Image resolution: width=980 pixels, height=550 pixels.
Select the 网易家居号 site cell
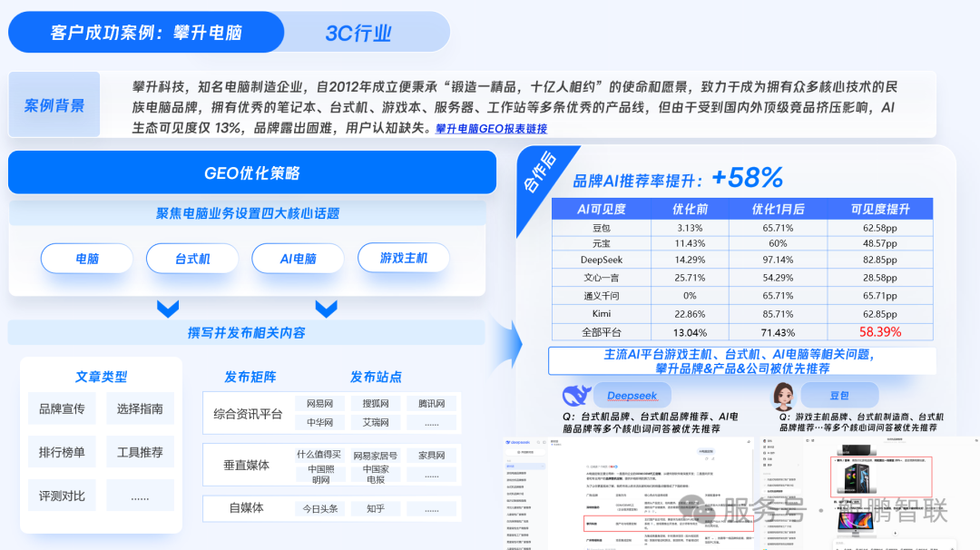click(x=376, y=456)
